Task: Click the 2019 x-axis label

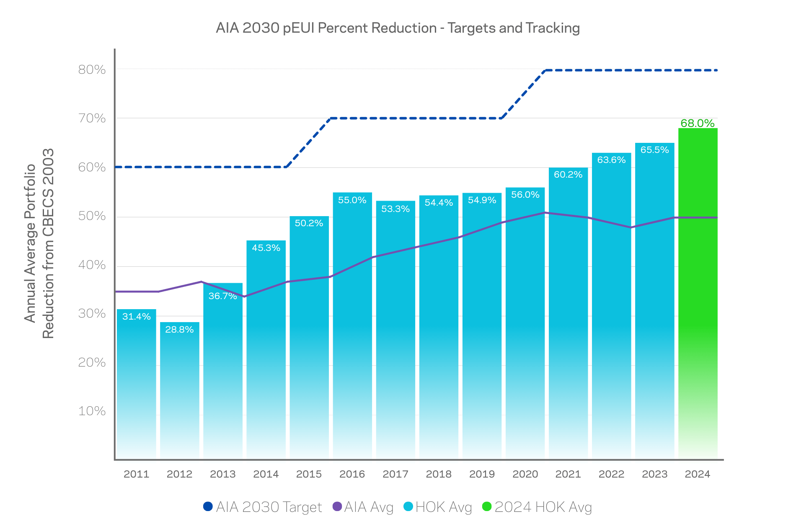Action: pos(482,474)
